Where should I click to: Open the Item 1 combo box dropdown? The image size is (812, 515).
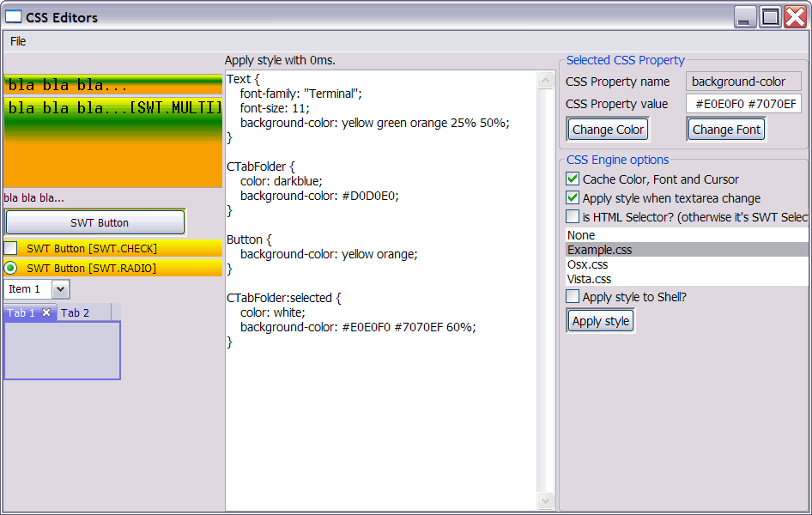[60, 288]
